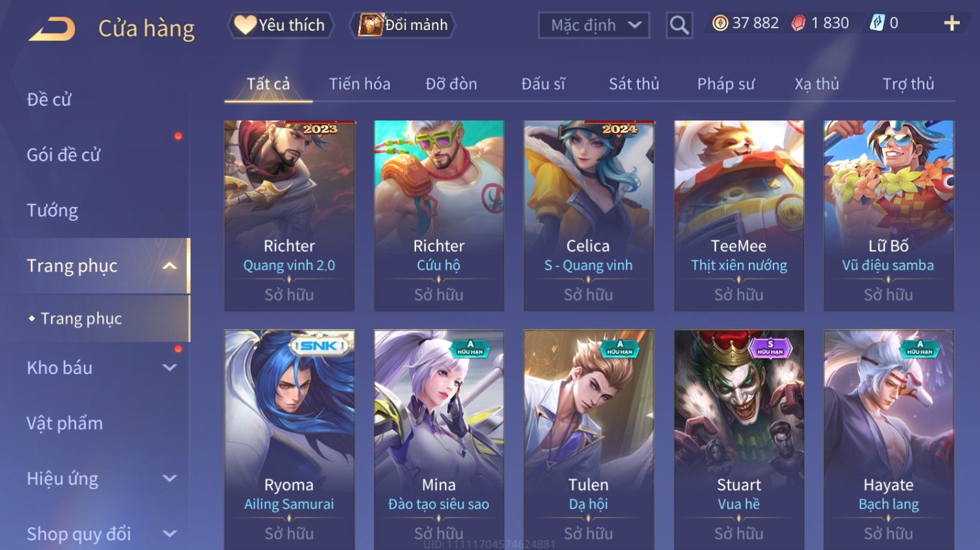980x550 pixels.
Task: Switch to the Sát thủ tab
Action: pyautogui.click(x=634, y=84)
